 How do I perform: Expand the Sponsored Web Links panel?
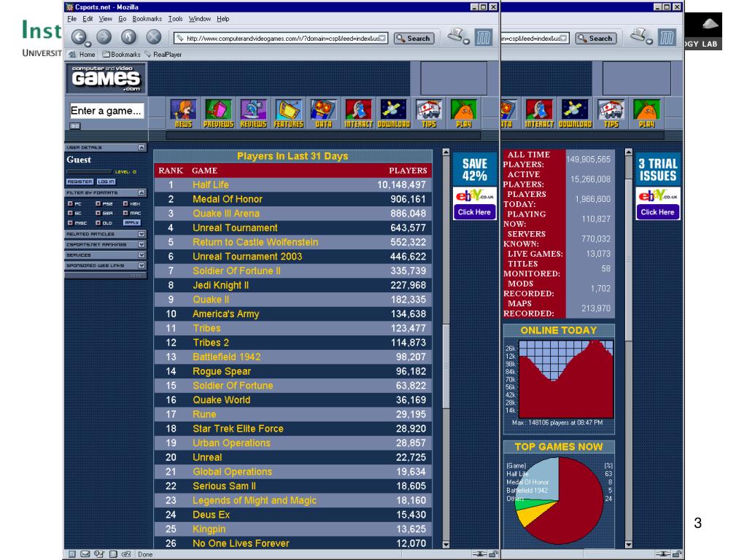[x=142, y=265]
